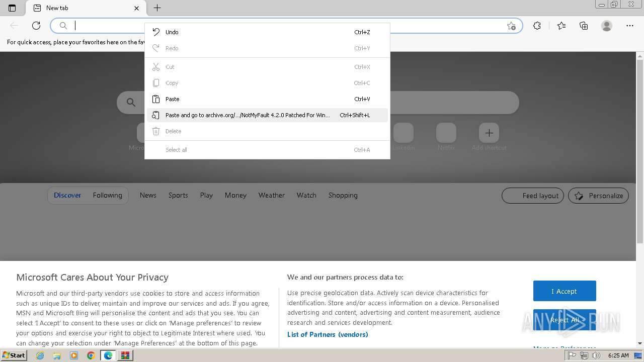Screen dimensions: 644x362
Task: Click the page search magnifier icon
Action: pos(131,103)
